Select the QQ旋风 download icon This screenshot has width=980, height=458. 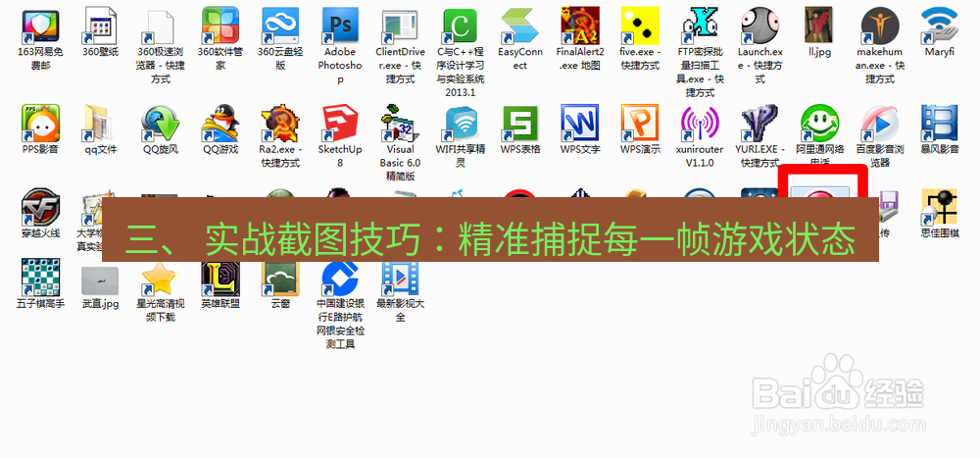(x=160, y=123)
